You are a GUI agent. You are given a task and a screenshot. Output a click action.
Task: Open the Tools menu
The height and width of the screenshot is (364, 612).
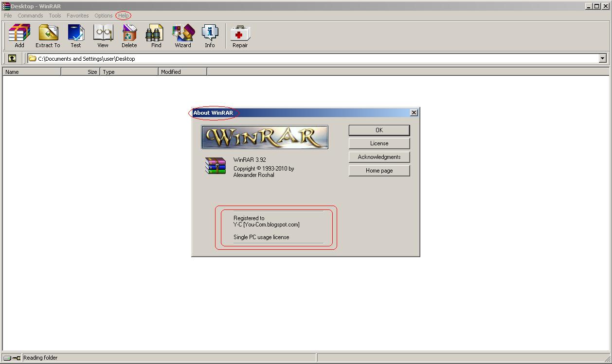pyautogui.click(x=55, y=16)
